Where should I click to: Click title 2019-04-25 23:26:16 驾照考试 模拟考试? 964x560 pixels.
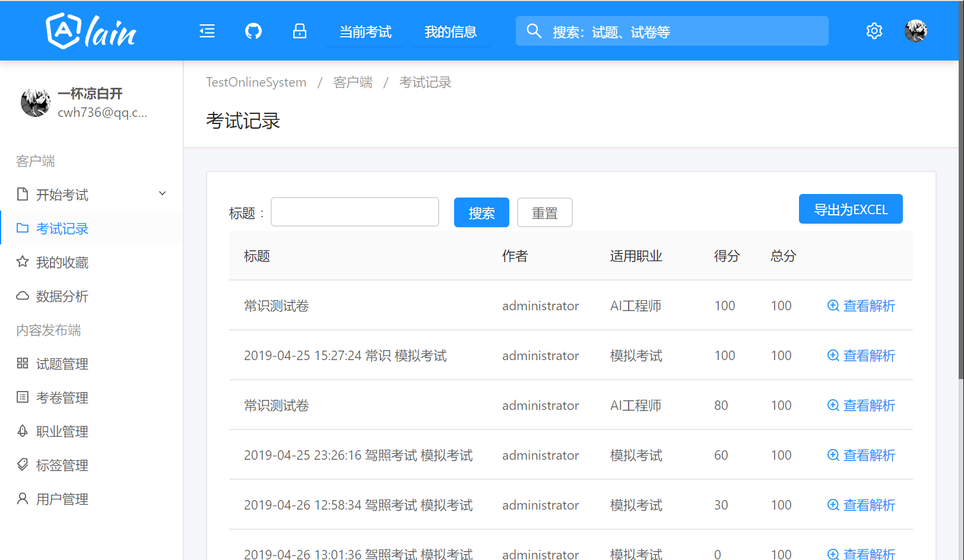pyautogui.click(x=359, y=455)
